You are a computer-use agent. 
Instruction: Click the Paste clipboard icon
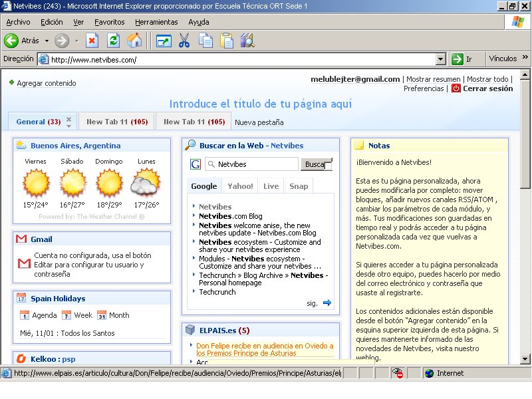pos(227,41)
